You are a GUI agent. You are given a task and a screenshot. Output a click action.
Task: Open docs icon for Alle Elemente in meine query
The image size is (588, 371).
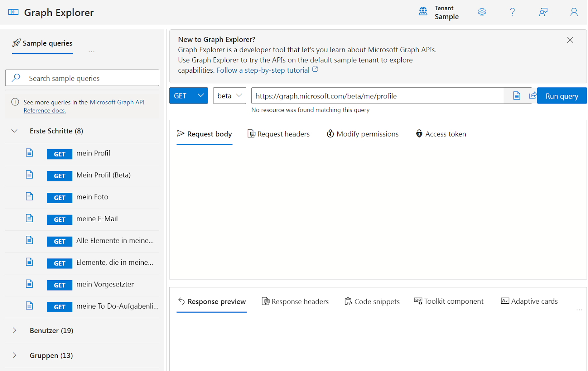[x=29, y=240]
